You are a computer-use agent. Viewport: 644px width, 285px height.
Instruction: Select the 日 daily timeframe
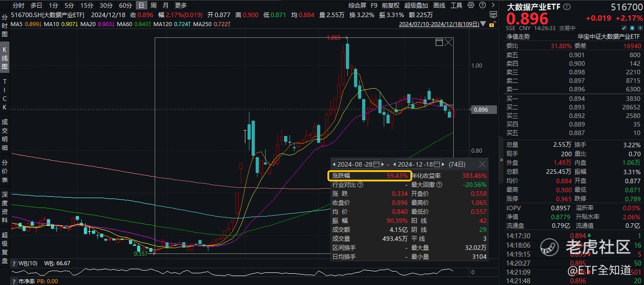point(142,5)
